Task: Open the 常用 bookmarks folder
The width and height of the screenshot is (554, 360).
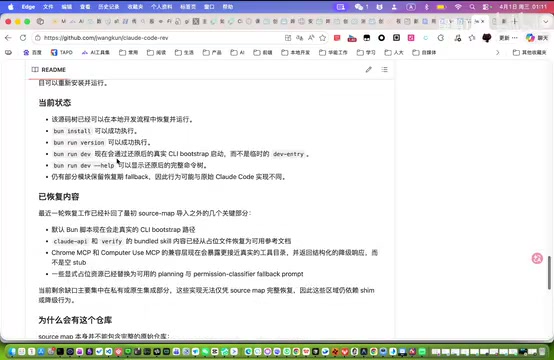Action: (x=129, y=53)
